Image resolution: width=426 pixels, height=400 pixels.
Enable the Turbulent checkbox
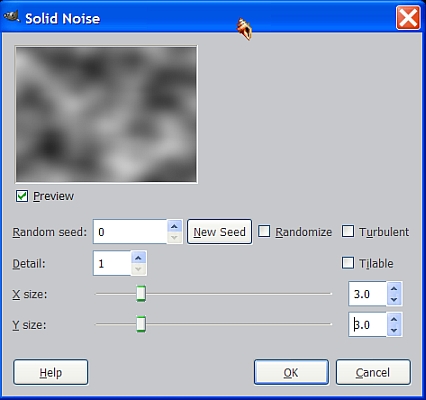pos(348,231)
